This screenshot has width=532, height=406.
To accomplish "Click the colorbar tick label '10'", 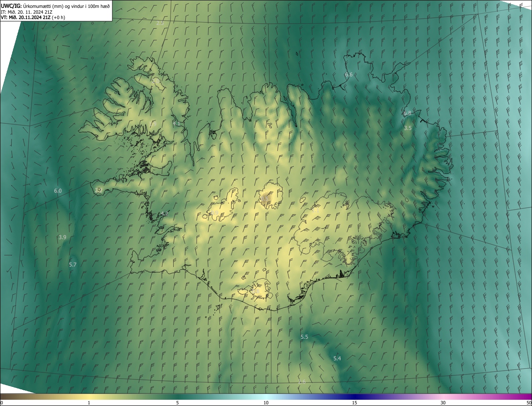I will pyautogui.click(x=266, y=403).
